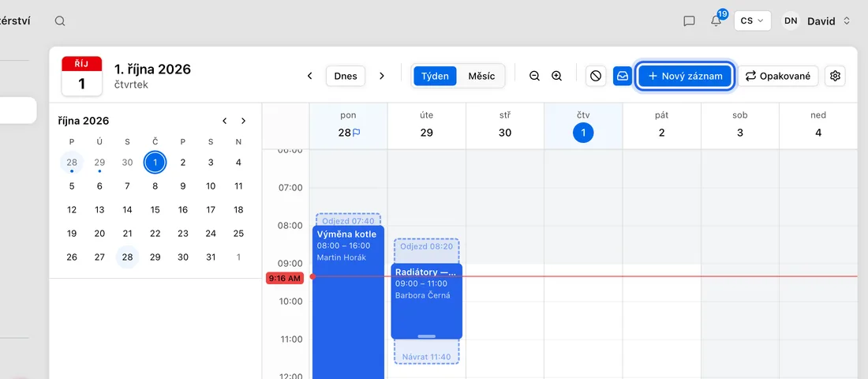Open the search magnifier icon
Image resolution: width=868 pixels, height=379 pixels.
[60, 21]
